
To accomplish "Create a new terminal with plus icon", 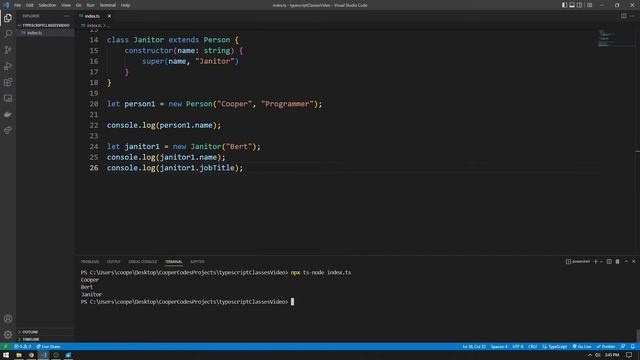I will coord(596,262).
